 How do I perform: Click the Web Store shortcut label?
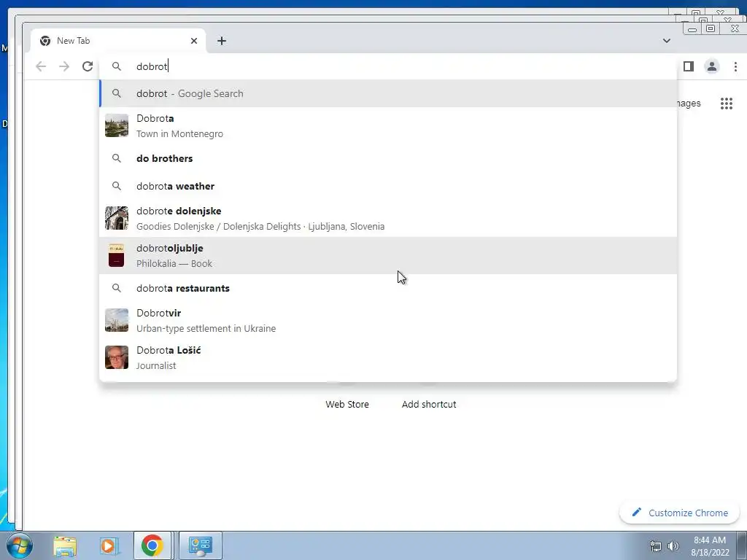[x=347, y=404]
